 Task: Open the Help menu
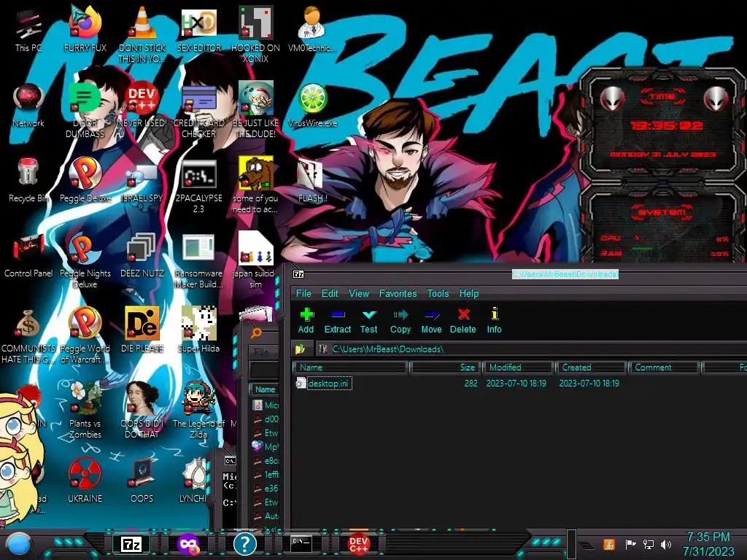(469, 293)
